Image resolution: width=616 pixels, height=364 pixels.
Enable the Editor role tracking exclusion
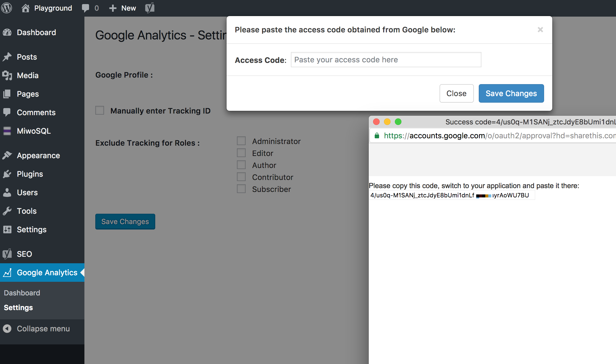pos(242,152)
